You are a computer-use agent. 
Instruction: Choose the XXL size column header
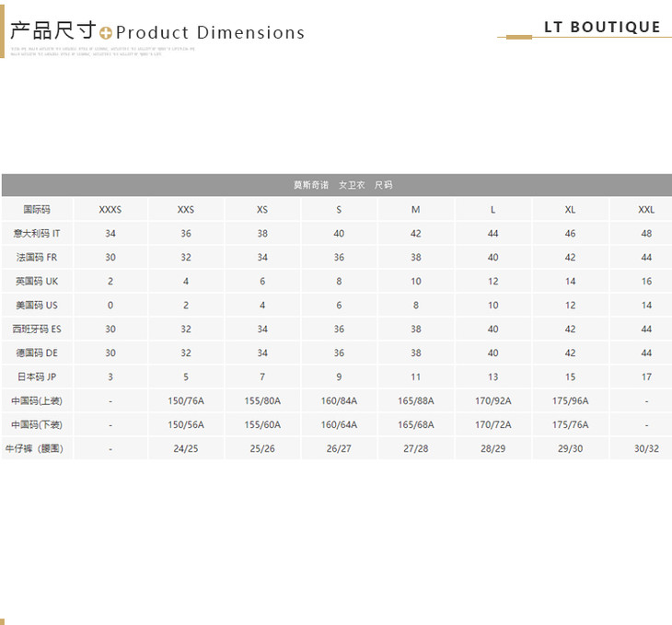click(646, 210)
